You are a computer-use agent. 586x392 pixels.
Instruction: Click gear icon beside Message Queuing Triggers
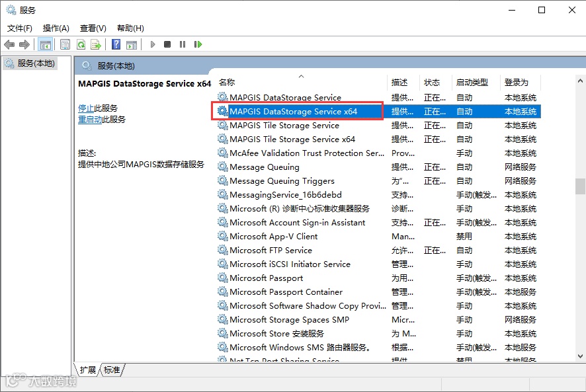(223, 180)
